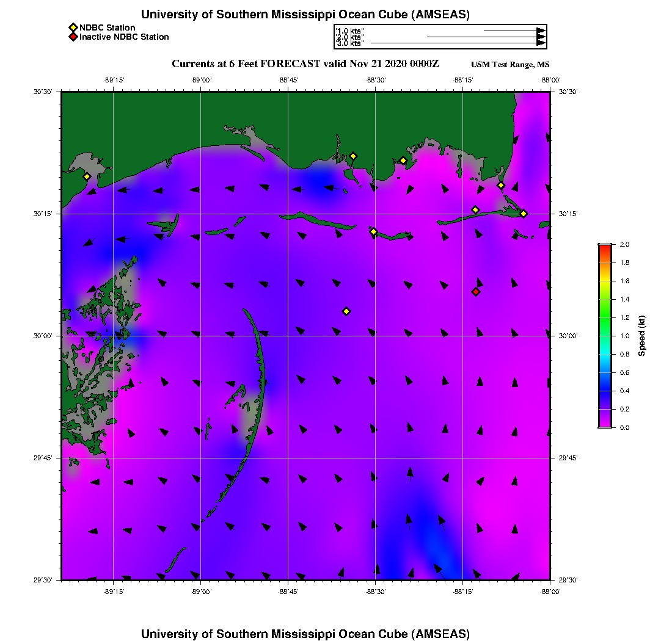Screen dimensions: 672x641
Task: Click the USM Test Range, MS label
Action: click(510, 65)
